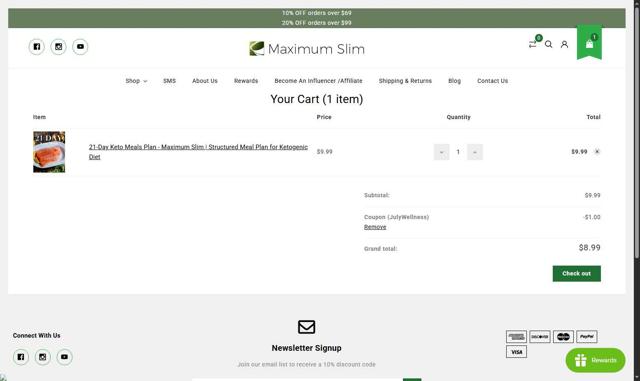
Task: Open Shipping & Returns page
Action: (405, 81)
